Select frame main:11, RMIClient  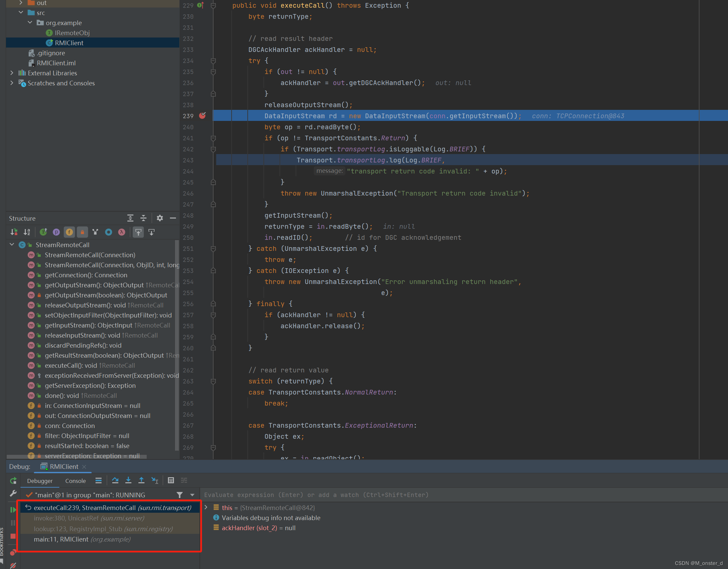pos(110,539)
